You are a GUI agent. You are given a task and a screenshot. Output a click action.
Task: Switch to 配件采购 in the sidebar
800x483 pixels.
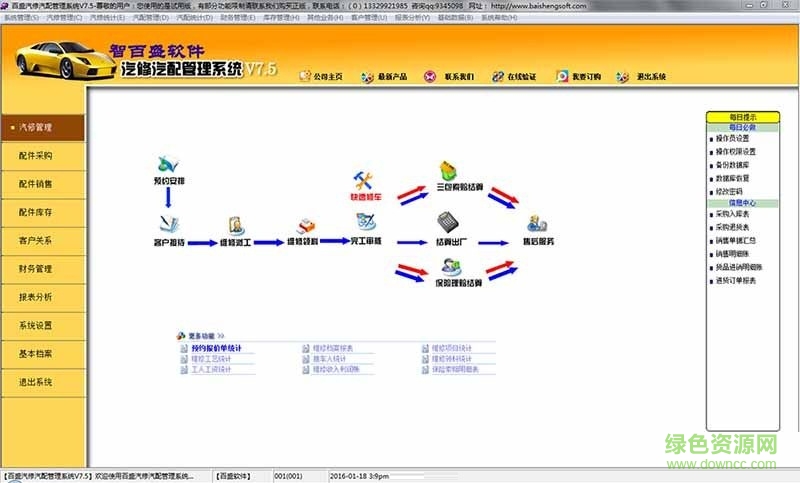[x=42, y=156]
